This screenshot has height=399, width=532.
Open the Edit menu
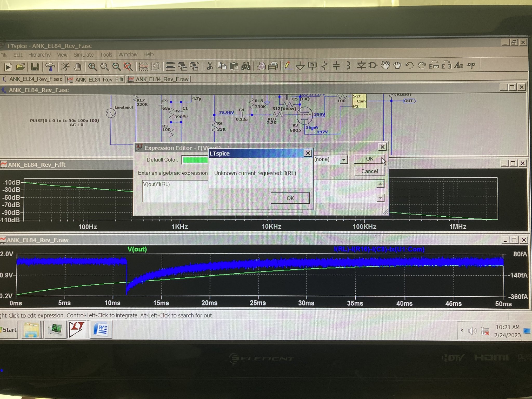point(18,55)
